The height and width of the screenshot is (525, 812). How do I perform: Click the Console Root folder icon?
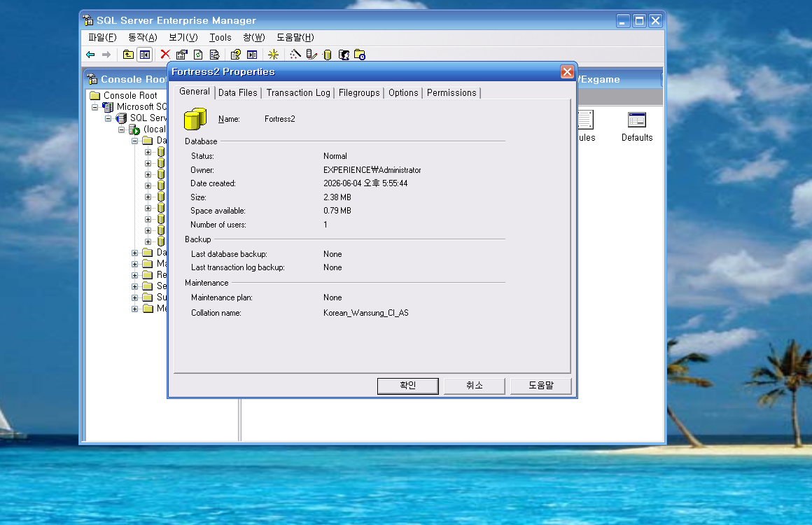click(94, 95)
